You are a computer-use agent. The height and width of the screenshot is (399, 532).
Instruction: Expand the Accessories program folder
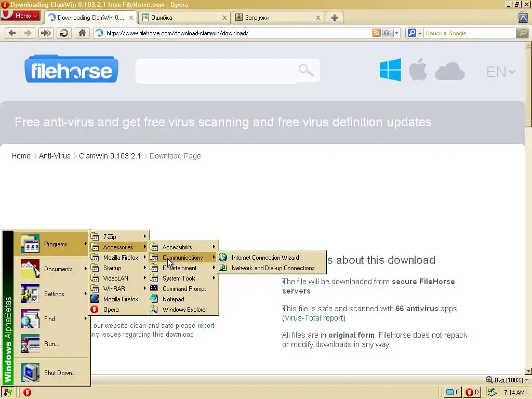tap(119, 247)
